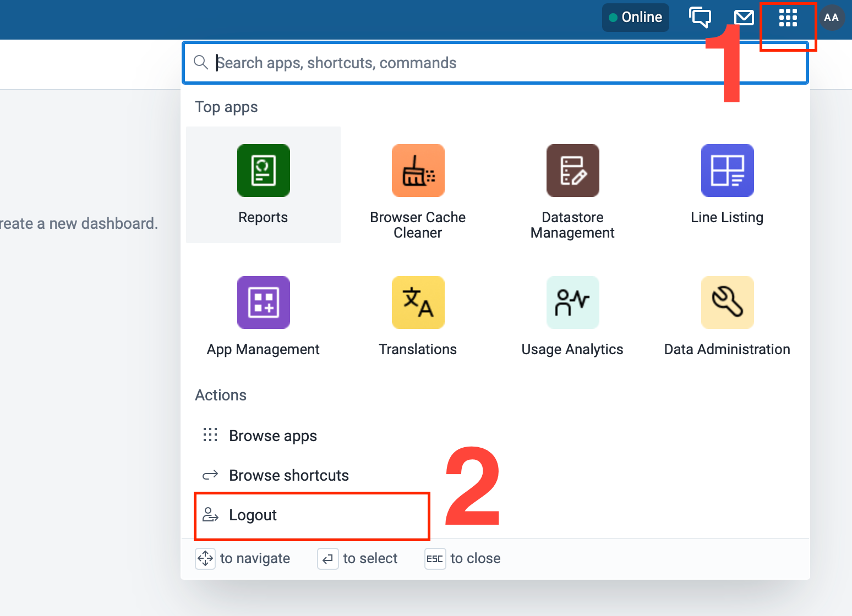Image resolution: width=852 pixels, height=616 pixels.
Task: Open the interpretations chat bubble icon
Action: point(700,18)
